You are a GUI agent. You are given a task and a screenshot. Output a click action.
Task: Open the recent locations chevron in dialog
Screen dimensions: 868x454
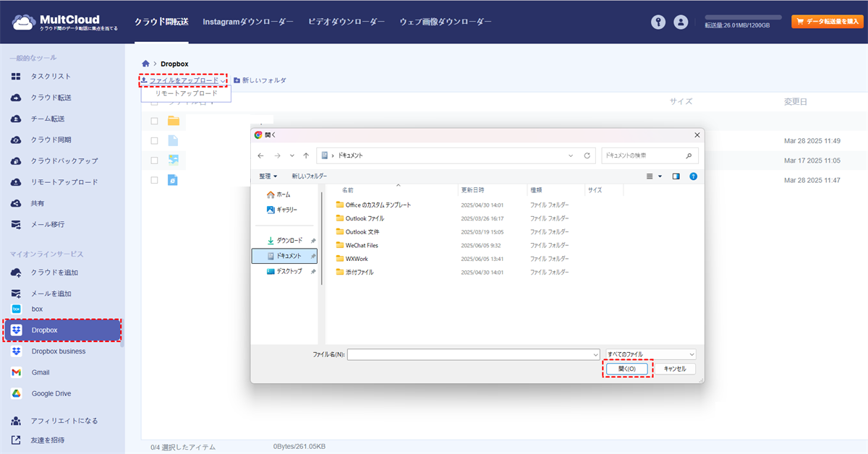click(x=292, y=155)
